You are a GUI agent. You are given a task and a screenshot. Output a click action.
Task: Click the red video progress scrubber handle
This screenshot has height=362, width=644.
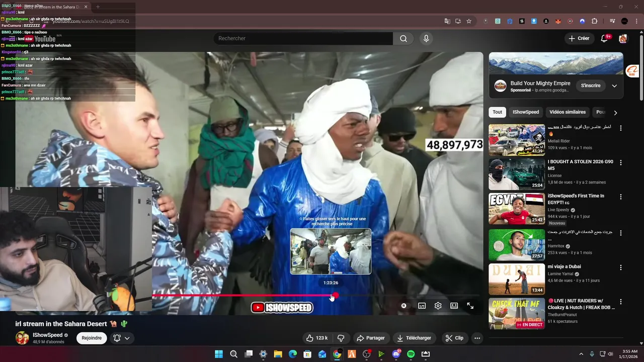(336, 296)
